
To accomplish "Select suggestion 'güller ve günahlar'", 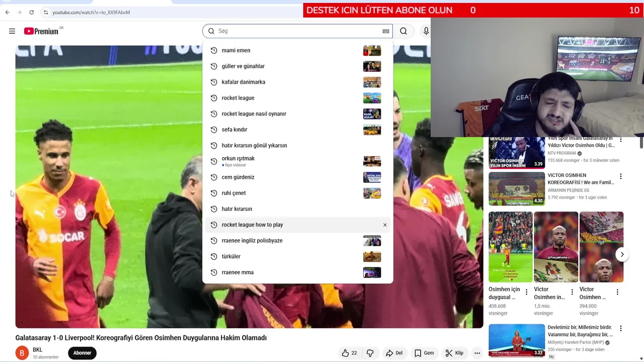I will point(297,66).
